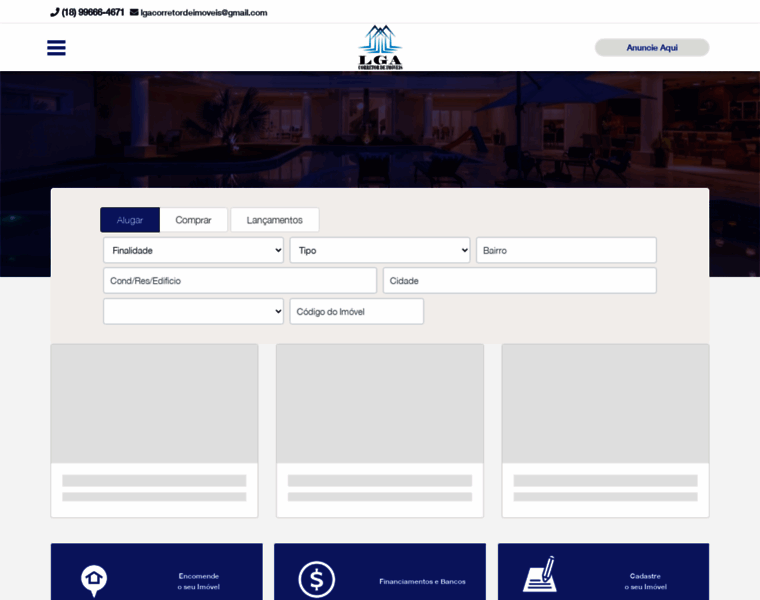760x600 pixels.
Task: Expand the unlabeled dropdown beside Código do Imóvel
Action: click(x=193, y=311)
